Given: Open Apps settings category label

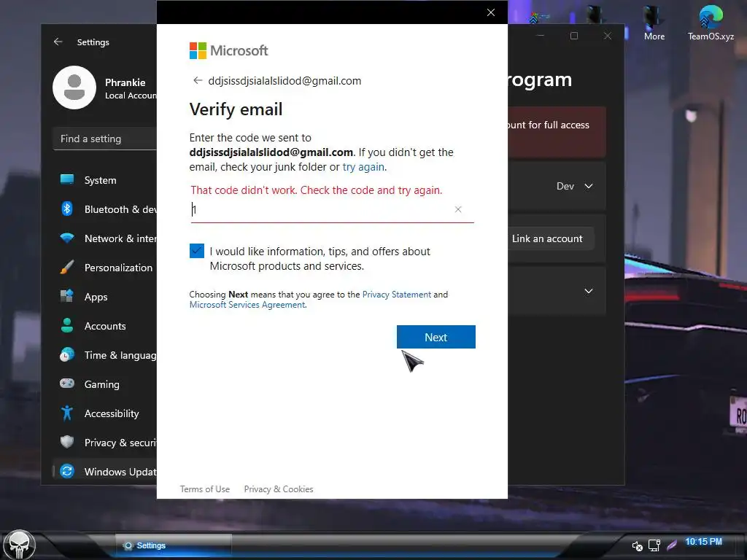Looking at the screenshot, I should tap(96, 297).
